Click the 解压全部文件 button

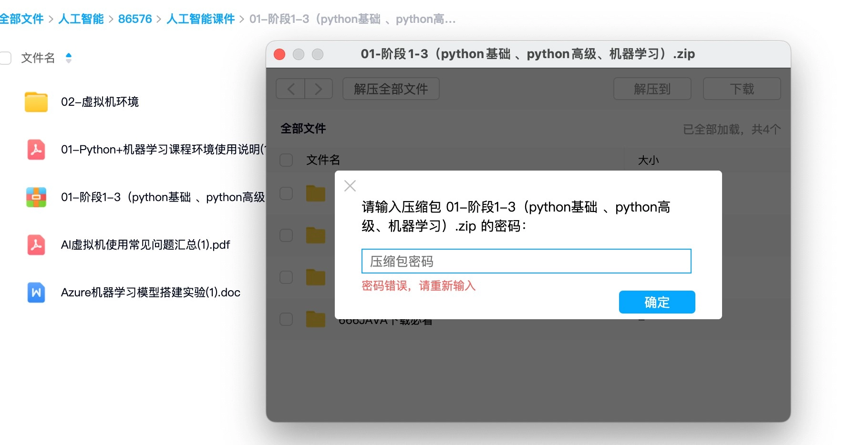(x=391, y=89)
